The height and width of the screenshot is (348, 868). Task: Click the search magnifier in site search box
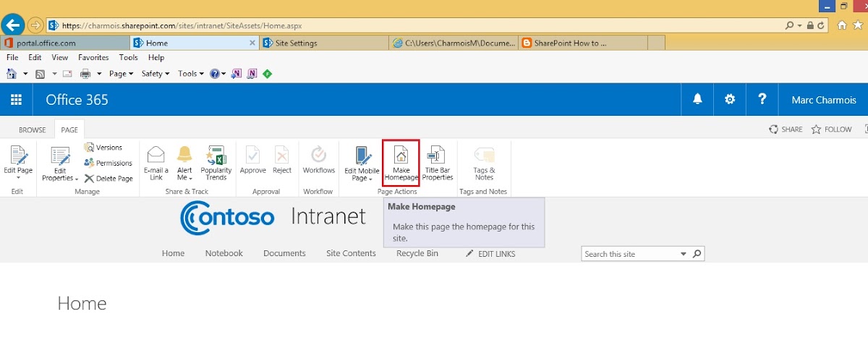click(x=697, y=254)
